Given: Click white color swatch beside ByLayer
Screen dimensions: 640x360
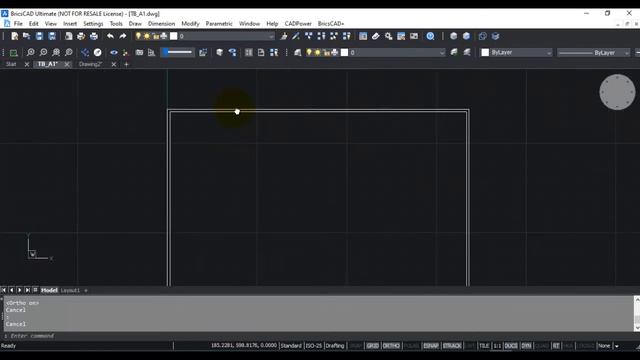Looking at the screenshot, I should 485,52.
